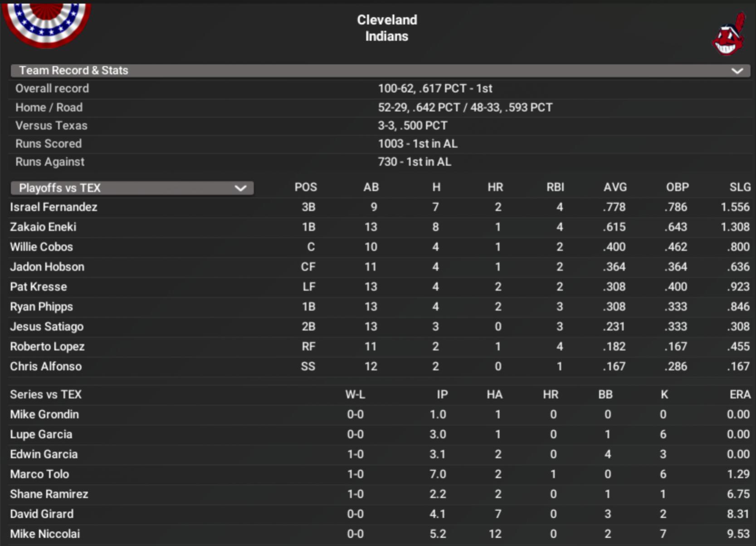Click the Series vs TEX heading

point(46,395)
